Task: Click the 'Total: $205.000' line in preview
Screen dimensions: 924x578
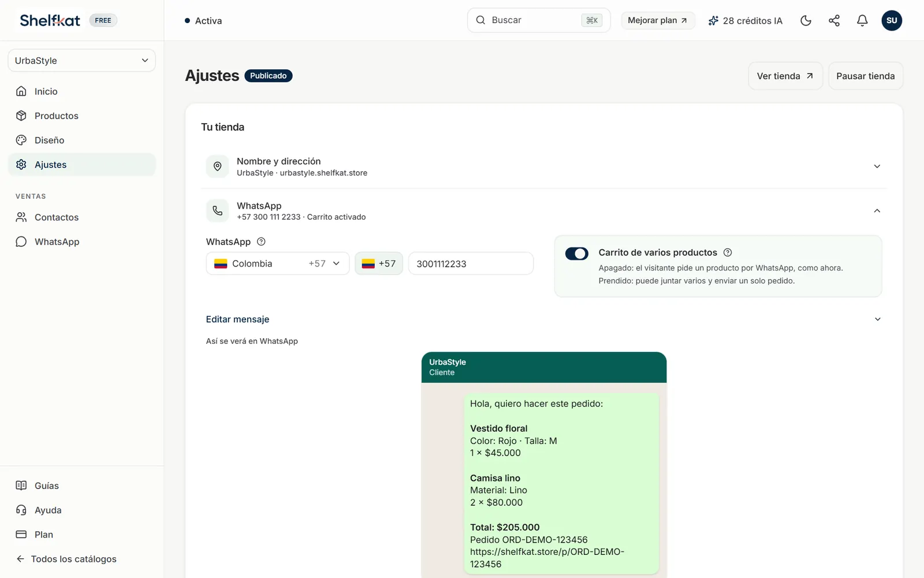Action: (x=505, y=527)
